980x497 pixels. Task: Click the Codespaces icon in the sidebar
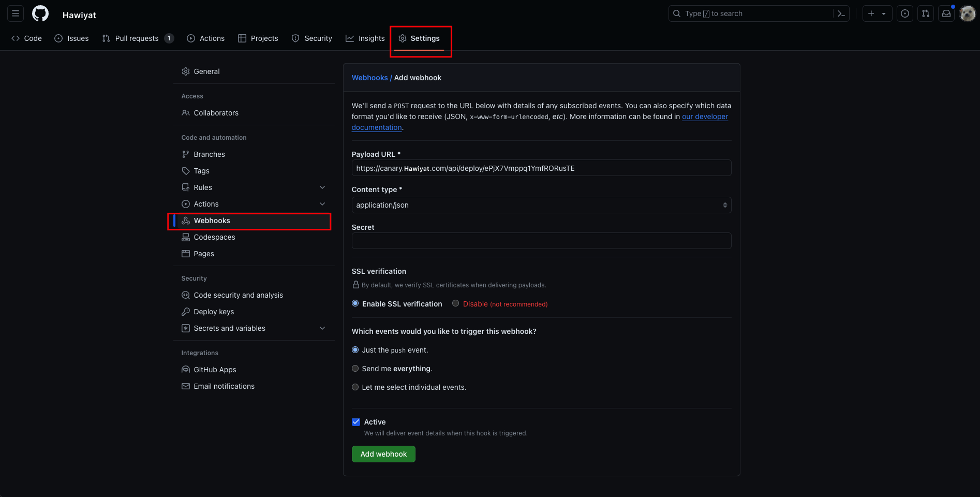point(186,237)
